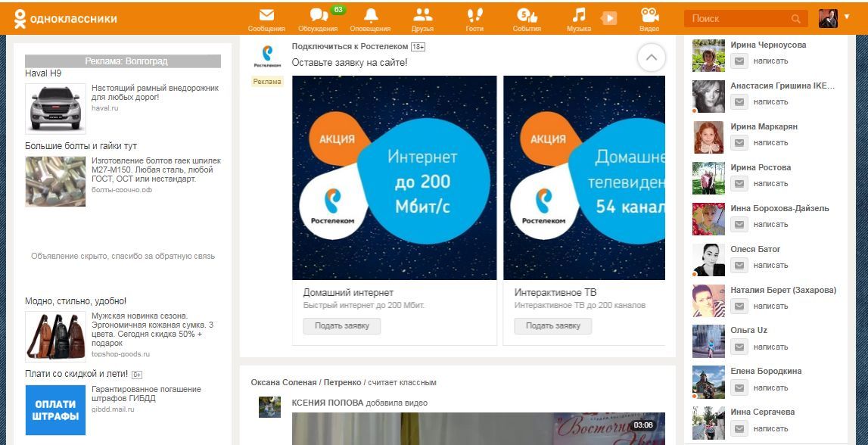Click message envelope for Инна Борохова-Дайзель
The width and height of the screenshot is (868, 445).
point(739,225)
